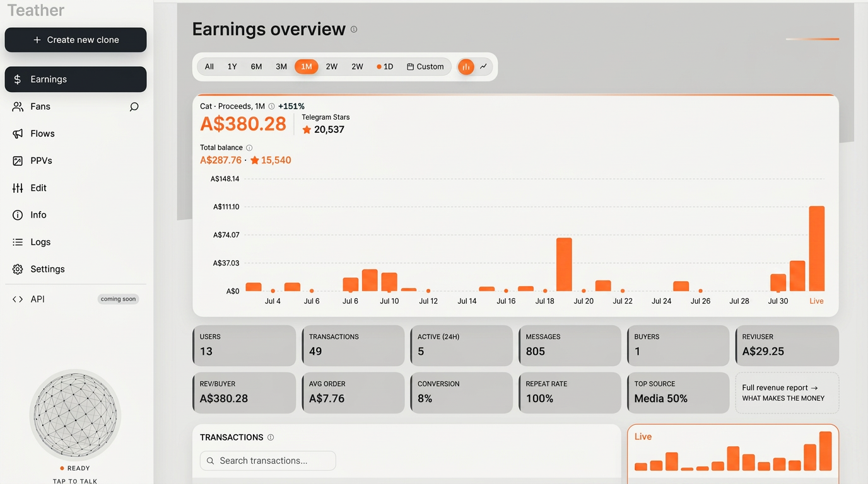This screenshot has height=484, width=868.
Task: Open the MESSAGES 805 stat card
Action: point(570,345)
